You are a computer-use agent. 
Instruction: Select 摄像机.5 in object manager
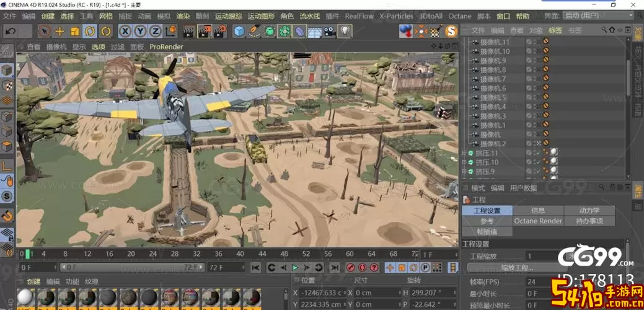493,97
